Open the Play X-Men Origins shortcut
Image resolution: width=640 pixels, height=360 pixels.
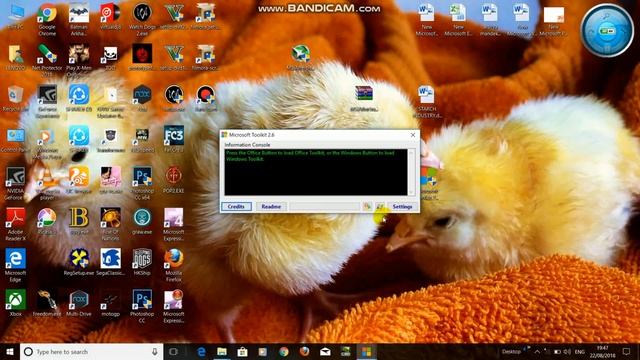click(79, 60)
